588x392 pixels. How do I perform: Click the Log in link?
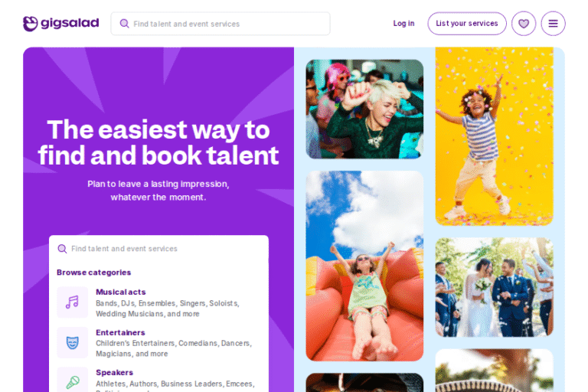point(403,23)
